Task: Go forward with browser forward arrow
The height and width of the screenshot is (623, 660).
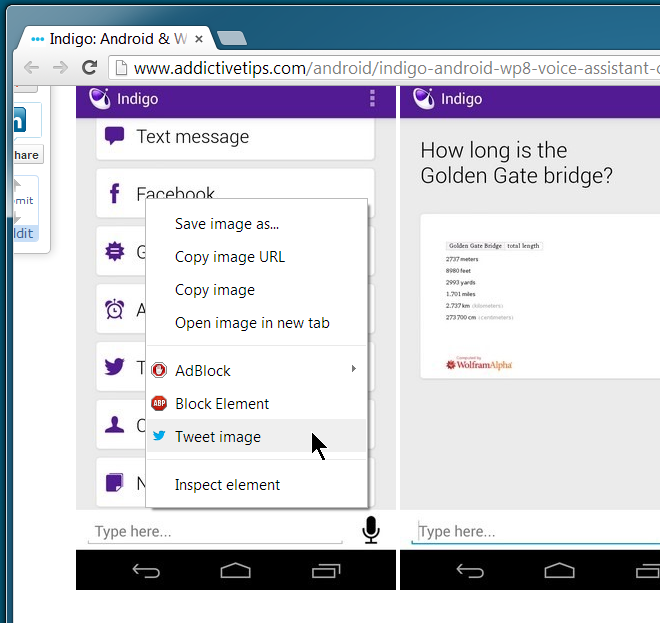Action: click(x=60, y=67)
